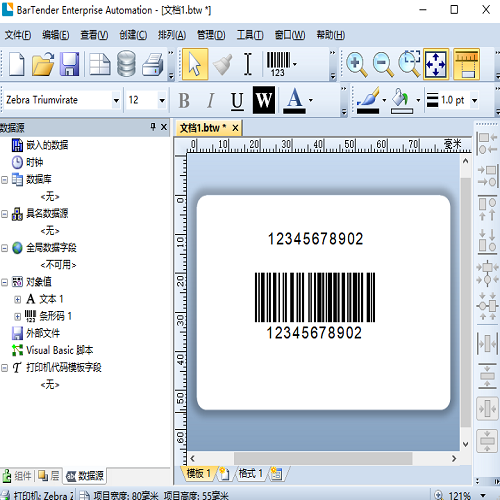
Task: Toggle the ruler display icon
Action: [x=467, y=64]
